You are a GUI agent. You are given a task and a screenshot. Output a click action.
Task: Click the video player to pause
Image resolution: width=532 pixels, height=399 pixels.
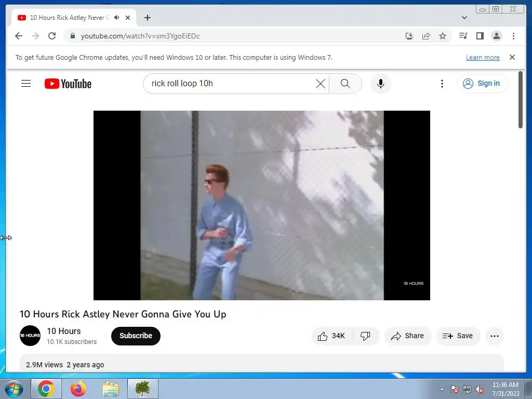[262, 205]
